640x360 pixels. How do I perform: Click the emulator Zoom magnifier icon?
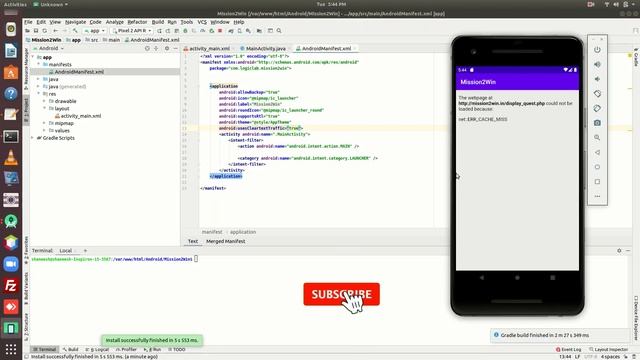click(597, 138)
